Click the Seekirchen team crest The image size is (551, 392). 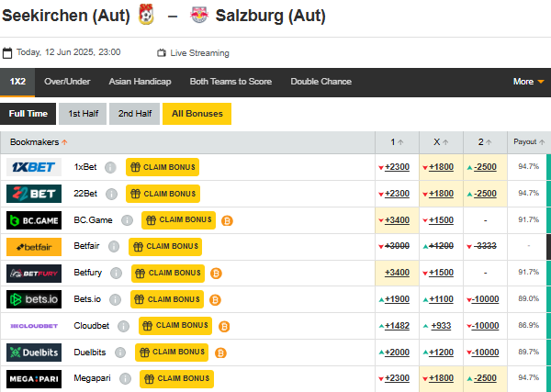click(x=146, y=16)
